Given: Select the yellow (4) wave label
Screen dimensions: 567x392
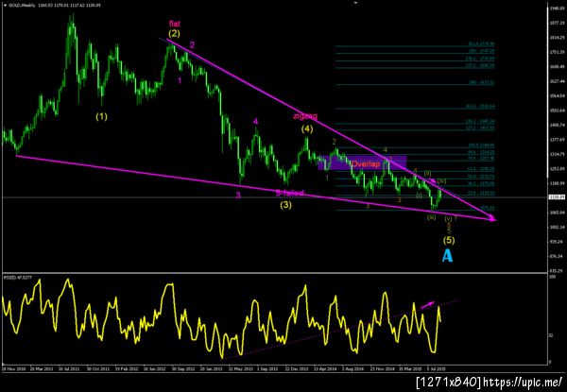Looking at the screenshot, I should pyautogui.click(x=307, y=129).
